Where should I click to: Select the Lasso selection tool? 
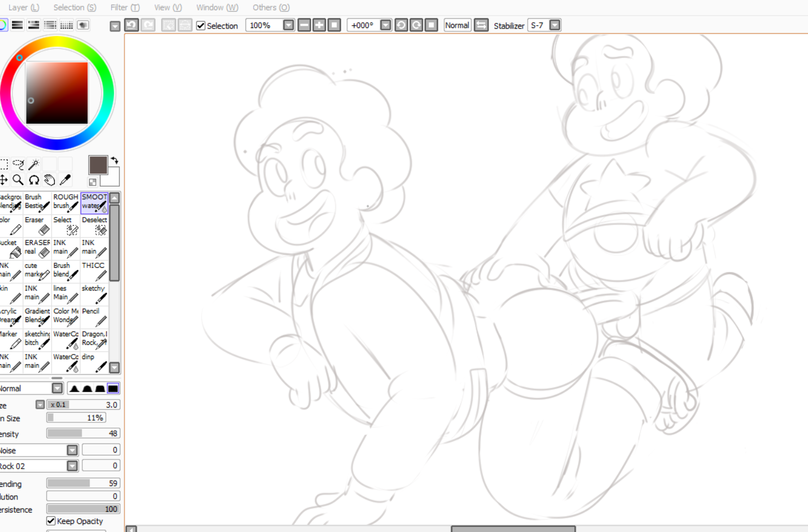[x=18, y=165]
